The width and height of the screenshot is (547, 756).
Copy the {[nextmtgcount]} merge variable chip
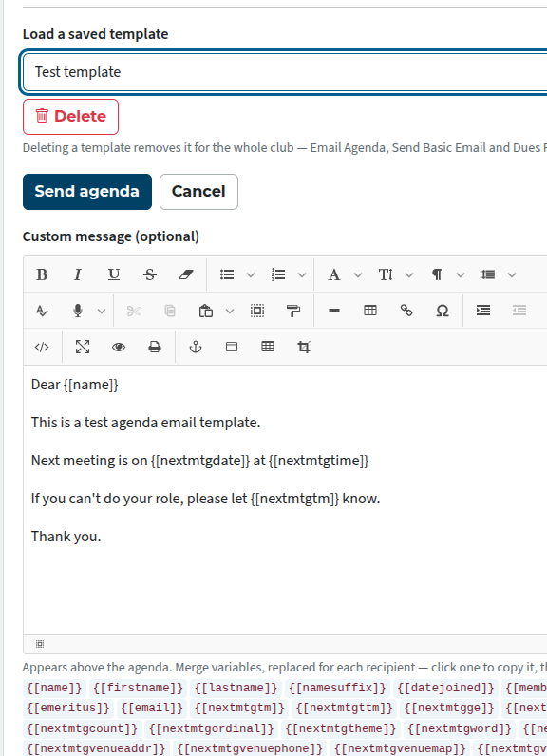coord(82,728)
